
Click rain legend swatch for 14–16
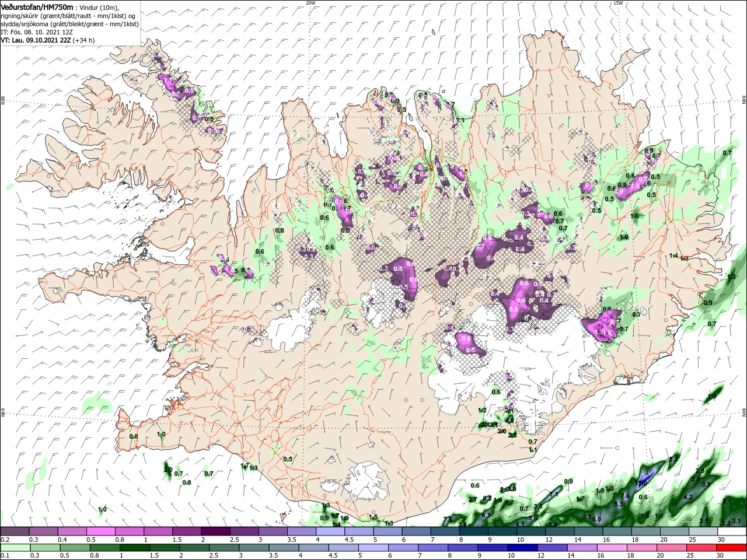click(582, 548)
